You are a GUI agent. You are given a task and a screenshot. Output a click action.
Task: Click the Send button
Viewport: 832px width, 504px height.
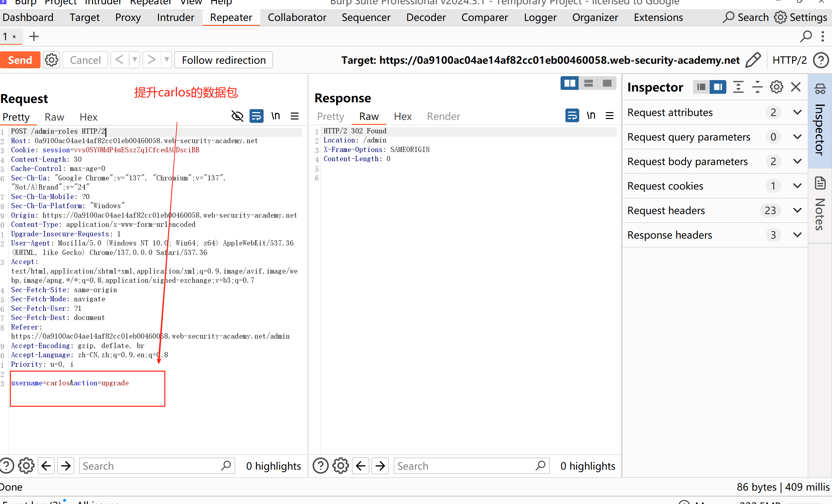[x=20, y=60]
